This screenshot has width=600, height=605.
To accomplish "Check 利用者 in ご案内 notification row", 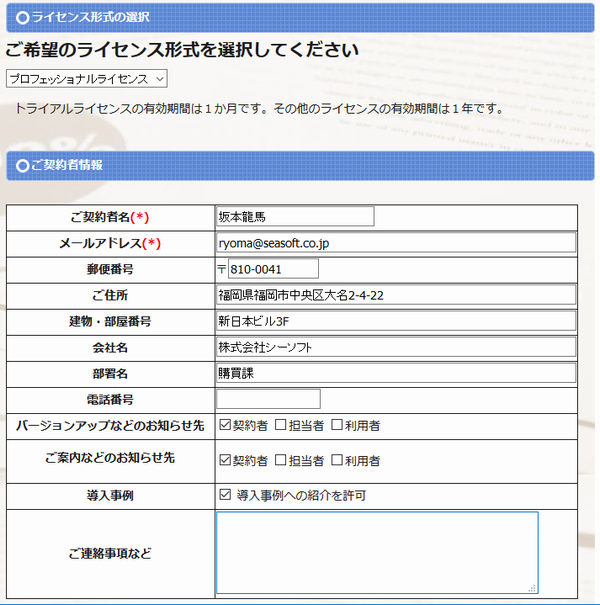I will pos(337,461).
